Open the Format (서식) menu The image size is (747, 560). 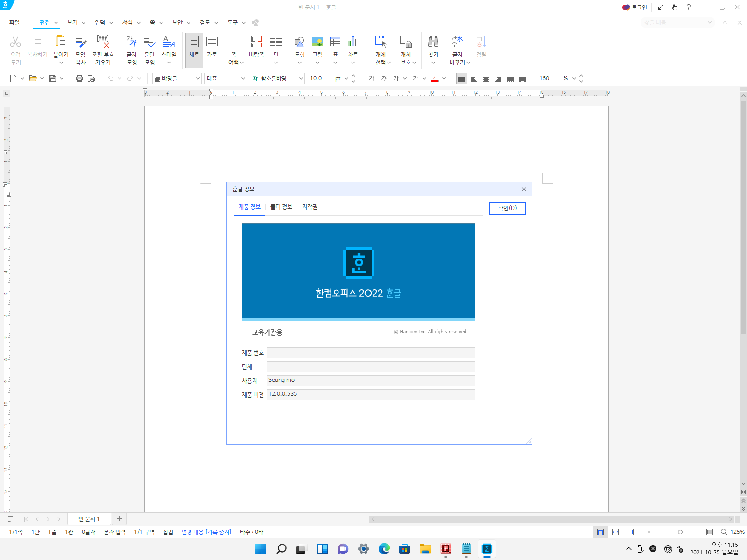127,22
